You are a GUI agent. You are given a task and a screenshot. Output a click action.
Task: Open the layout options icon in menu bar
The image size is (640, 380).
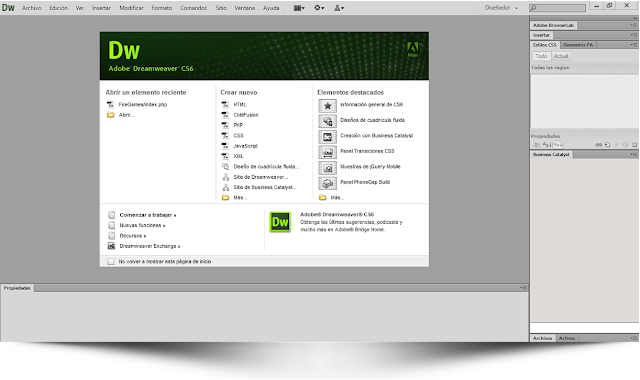click(299, 8)
